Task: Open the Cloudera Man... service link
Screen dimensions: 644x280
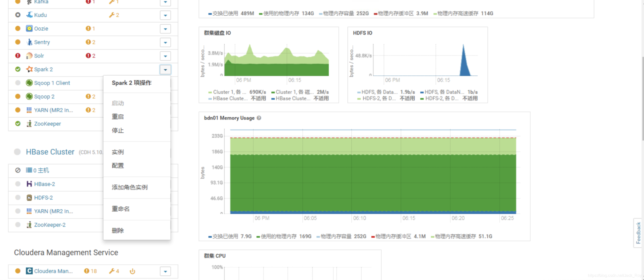Action: 54,271
